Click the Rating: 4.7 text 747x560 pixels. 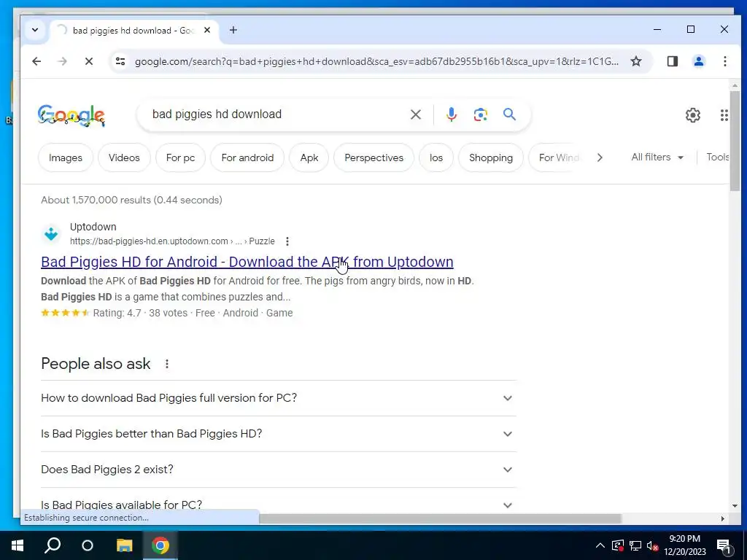117,313
